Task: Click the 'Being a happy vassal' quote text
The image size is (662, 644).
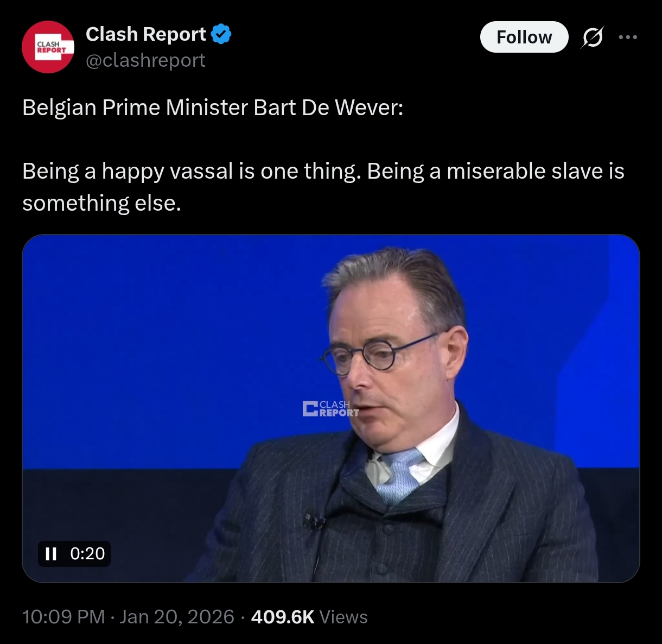Action: tap(323, 187)
